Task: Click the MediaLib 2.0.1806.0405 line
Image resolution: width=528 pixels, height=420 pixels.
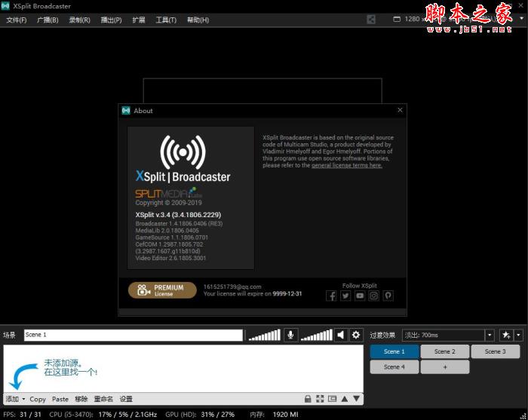Action: click(x=167, y=231)
